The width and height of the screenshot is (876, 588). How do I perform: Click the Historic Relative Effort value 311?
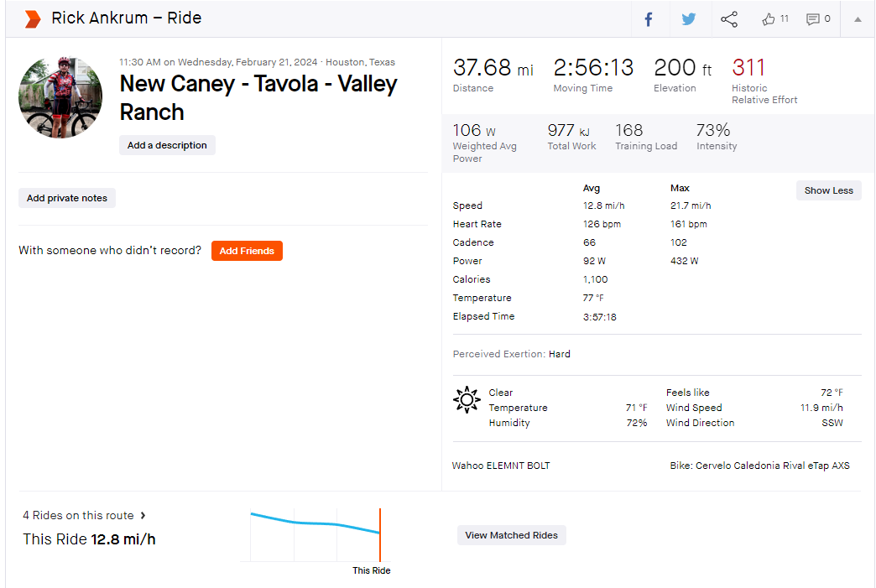point(748,68)
